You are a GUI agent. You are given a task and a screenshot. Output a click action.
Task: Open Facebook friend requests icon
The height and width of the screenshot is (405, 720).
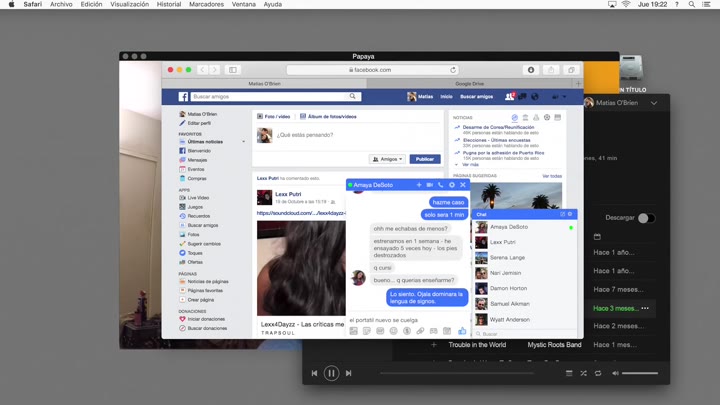coord(509,97)
